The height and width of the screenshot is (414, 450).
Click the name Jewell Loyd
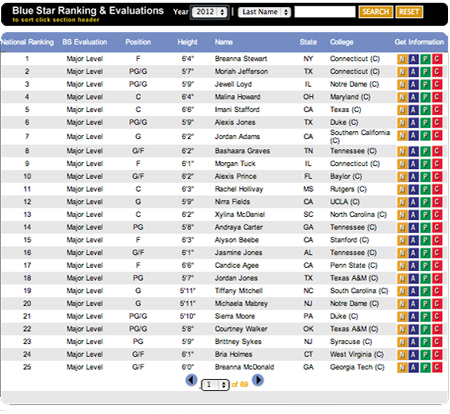233,84
